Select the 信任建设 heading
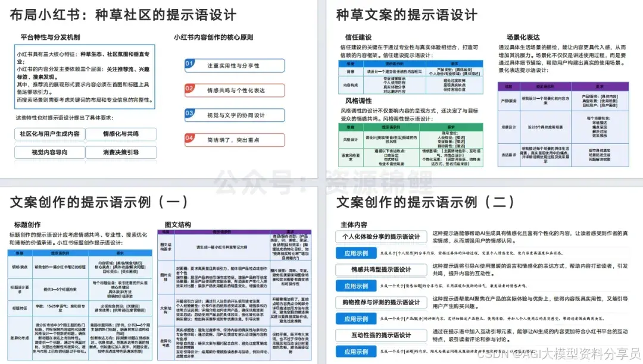This screenshot has height=364, width=643. (358, 37)
